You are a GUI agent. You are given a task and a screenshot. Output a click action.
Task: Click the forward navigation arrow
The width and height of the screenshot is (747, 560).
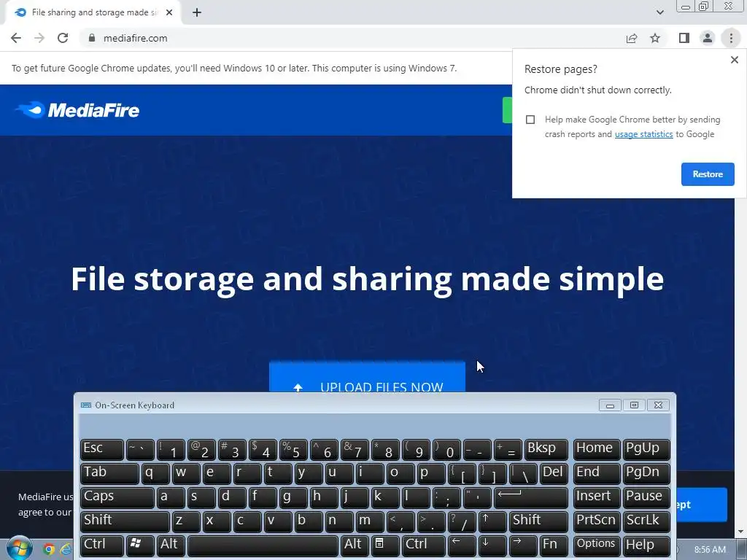[x=39, y=38]
